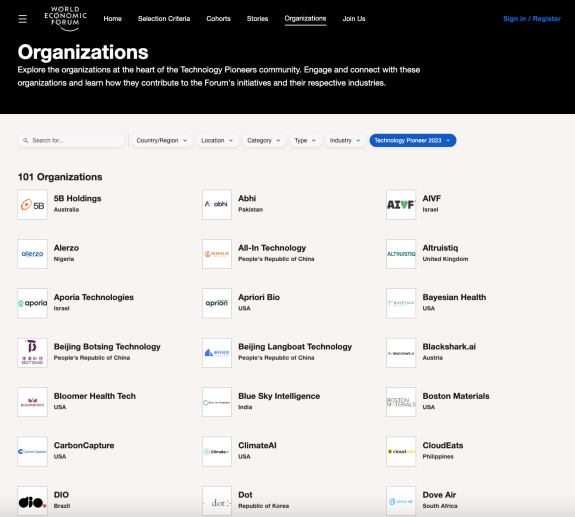Click the Aporia Technologies logo
Screen dimensions: 575x517
[33, 303]
